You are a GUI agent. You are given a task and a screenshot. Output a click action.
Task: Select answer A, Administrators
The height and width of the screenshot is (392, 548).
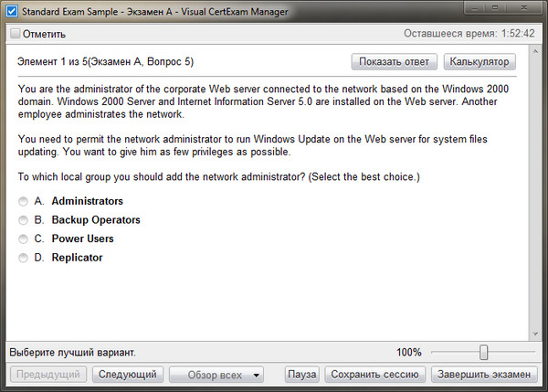click(x=23, y=201)
